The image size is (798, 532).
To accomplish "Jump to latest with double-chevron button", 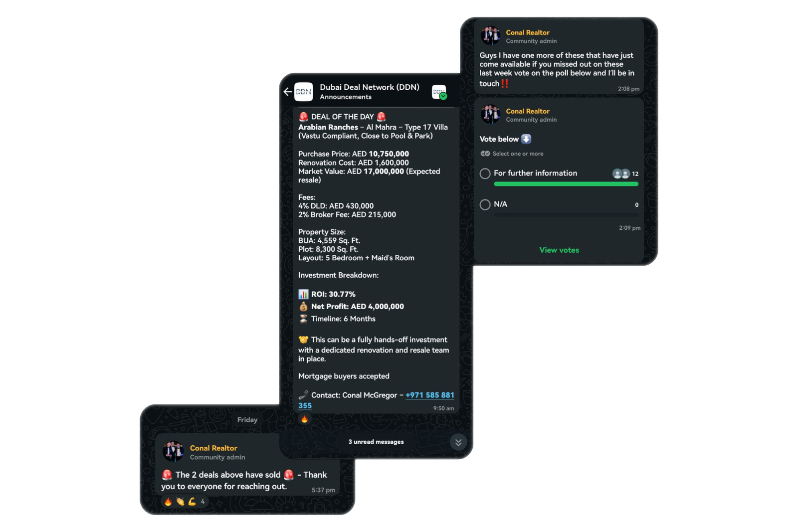I will [458, 442].
